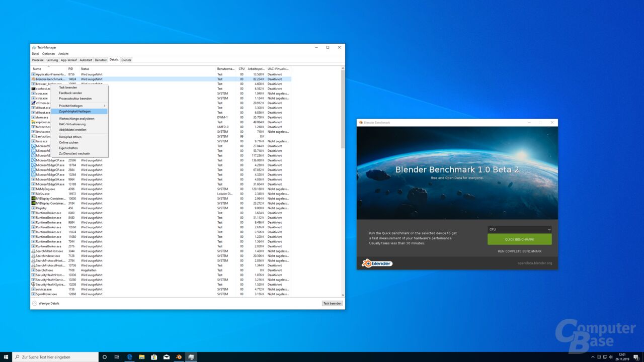Switch to the App-Verlauf tab
The image size is (644, 362).
[x=69, y=60]
